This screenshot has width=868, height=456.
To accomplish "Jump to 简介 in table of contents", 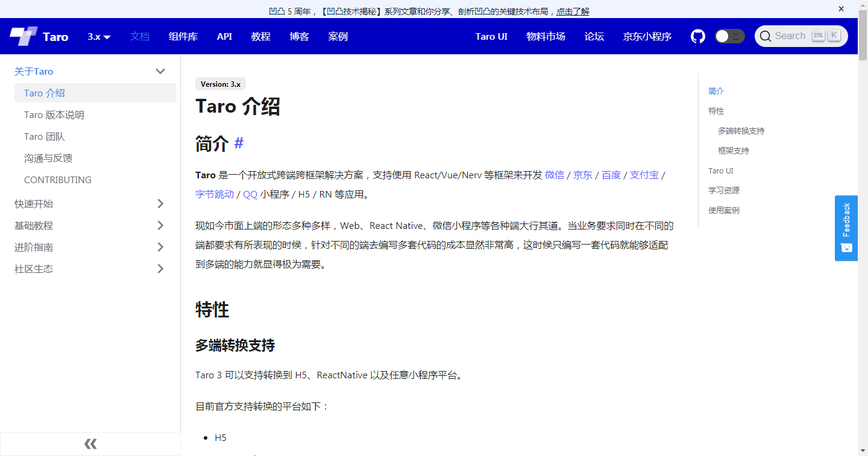I will tap(716, 91).
